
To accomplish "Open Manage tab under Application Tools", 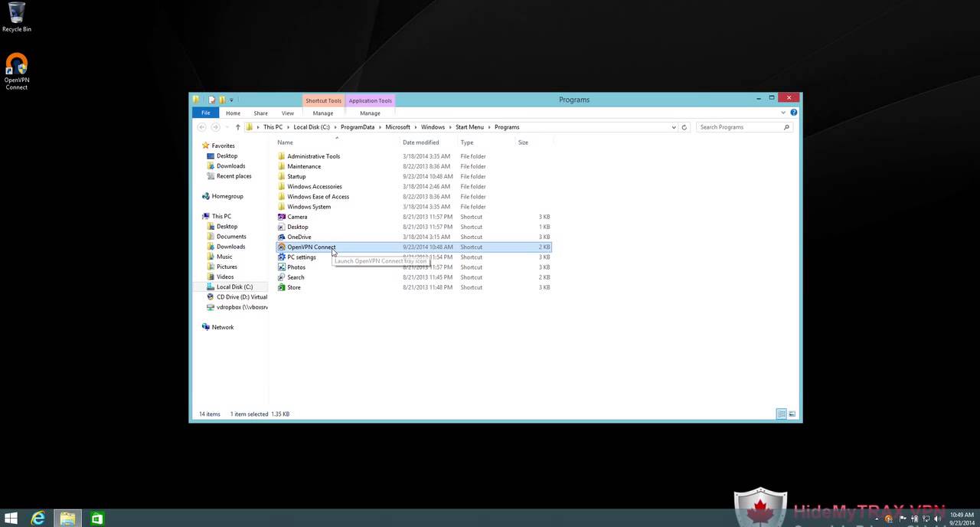I will click(x=370, y=113).
